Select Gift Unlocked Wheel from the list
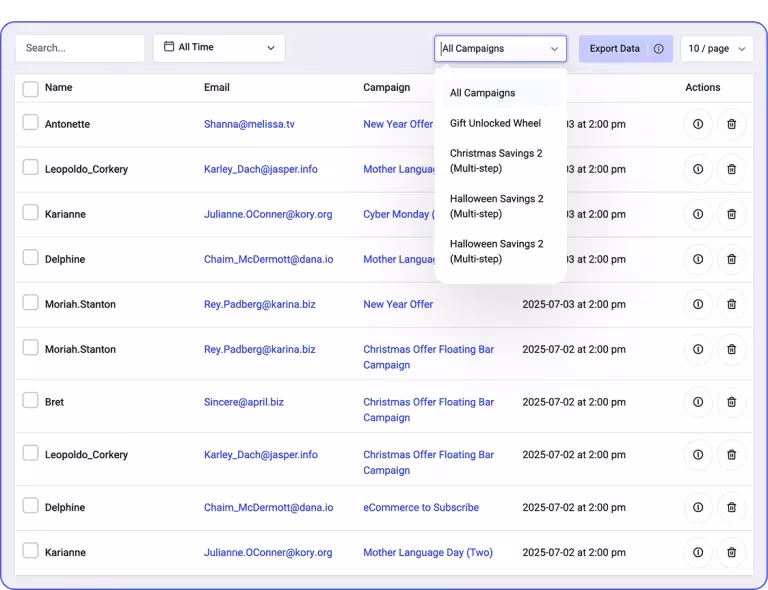Screen dimensions: 768x590 pyautogui.click(x=501, y=123)
